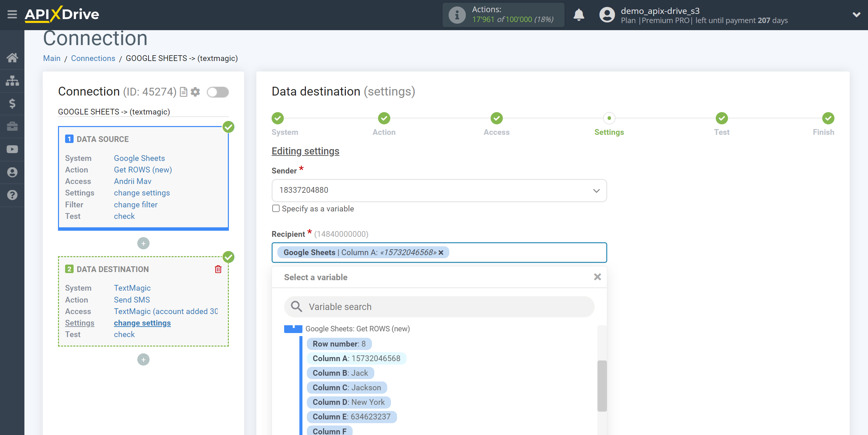Open Main breadcrumb link
Image resolution: width=868 pixels, height=435 pixels.
[52, 58]
